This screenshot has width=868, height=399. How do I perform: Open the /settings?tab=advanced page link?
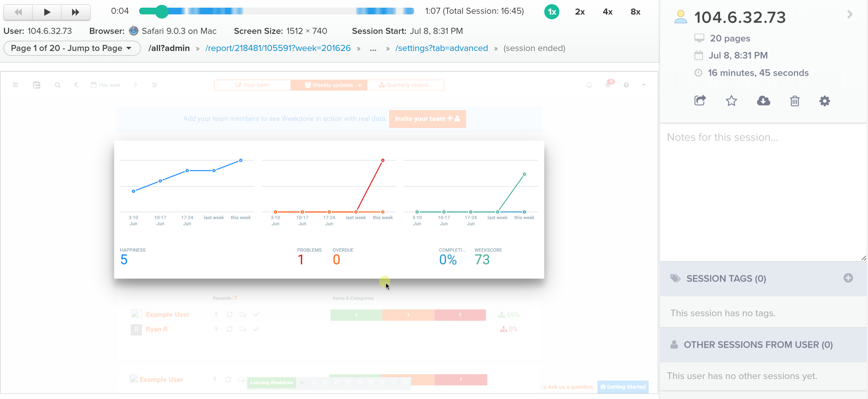point(441,48)
